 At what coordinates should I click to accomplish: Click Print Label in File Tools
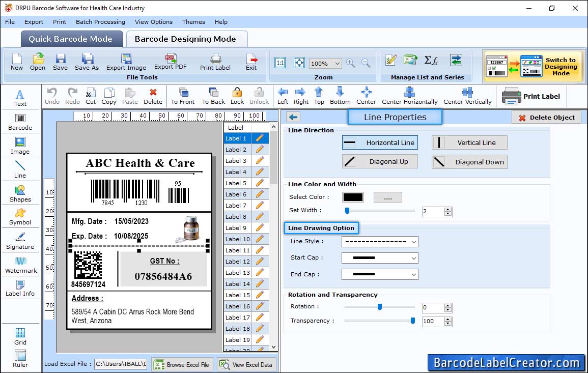point(215,62)
